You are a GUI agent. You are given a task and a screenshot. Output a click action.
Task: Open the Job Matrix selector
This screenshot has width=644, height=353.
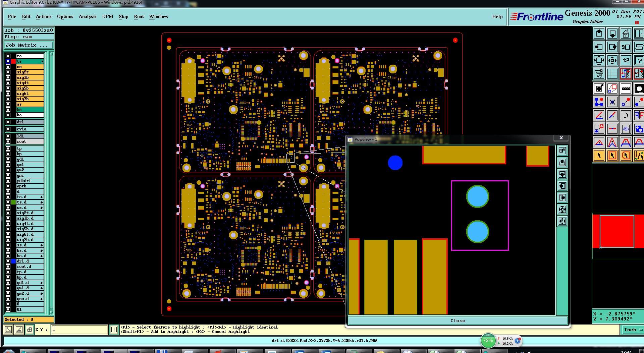29,45
